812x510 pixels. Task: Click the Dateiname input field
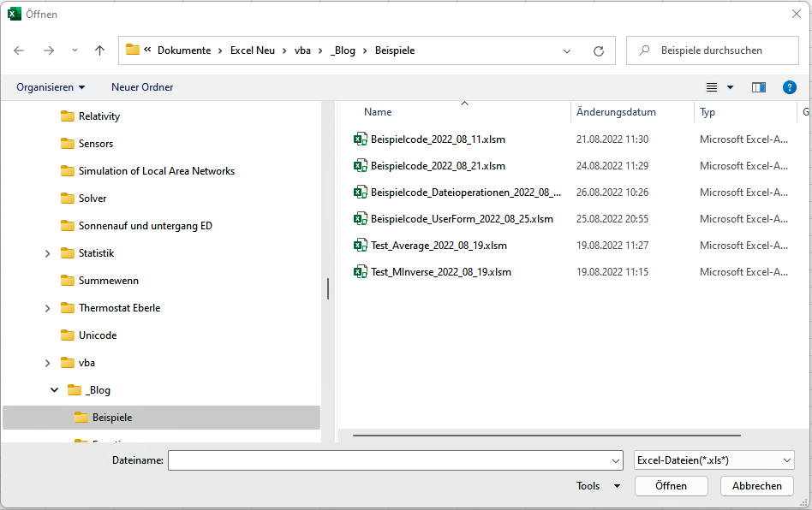388,460
